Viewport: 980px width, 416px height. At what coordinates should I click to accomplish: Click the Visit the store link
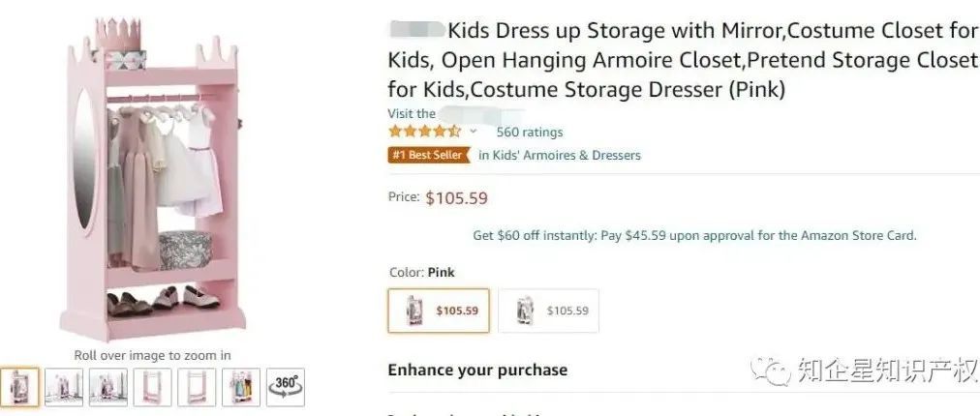[x=412, y=114]
